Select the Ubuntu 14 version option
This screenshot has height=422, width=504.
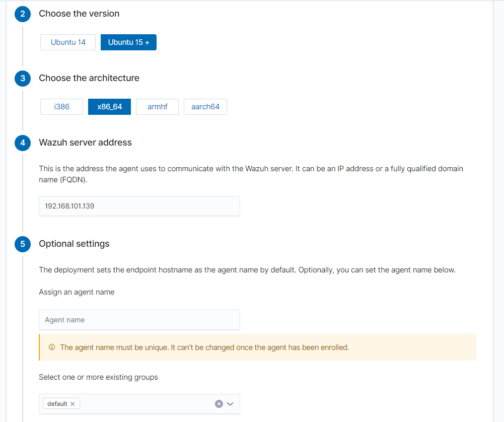point(68,42)
